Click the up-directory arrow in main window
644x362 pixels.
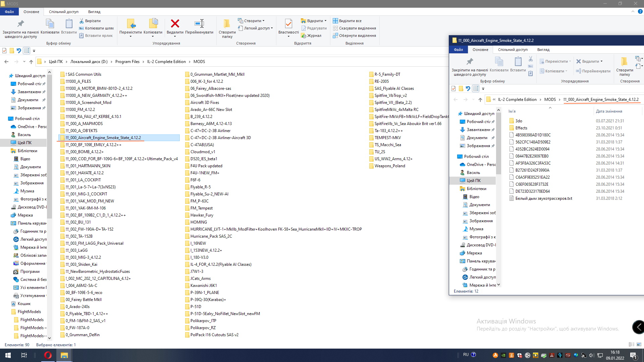(31, 62)
